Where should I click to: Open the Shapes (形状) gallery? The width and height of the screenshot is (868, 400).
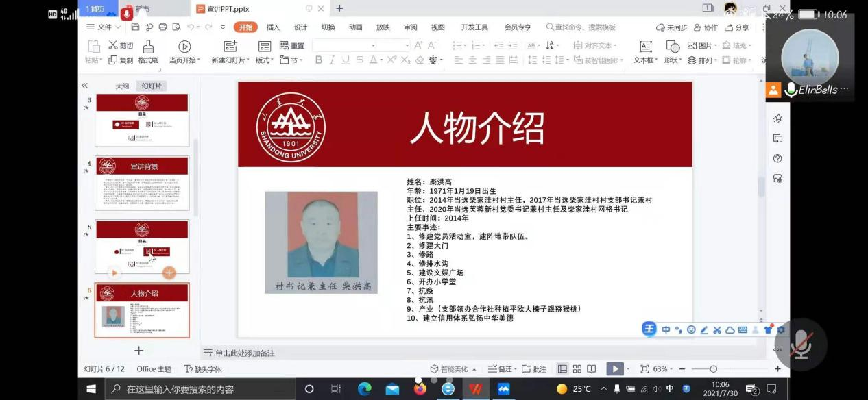[673, 47]
